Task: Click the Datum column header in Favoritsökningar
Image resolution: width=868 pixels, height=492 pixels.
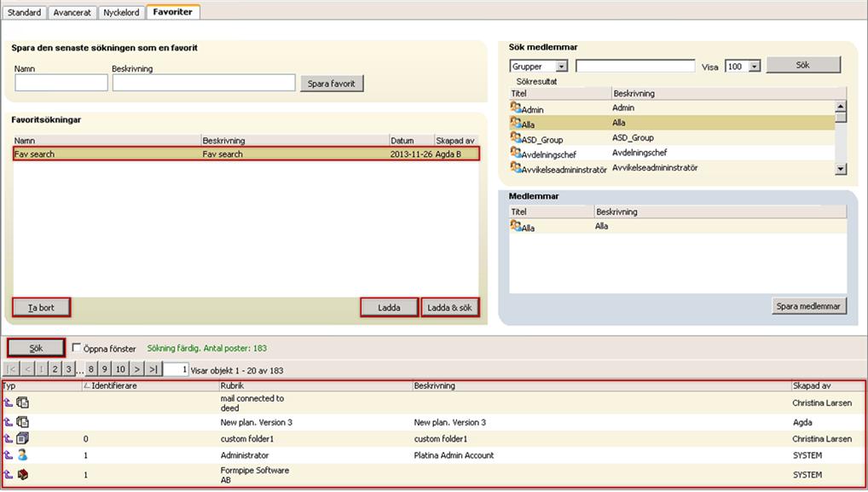Action: coord(402,141)
